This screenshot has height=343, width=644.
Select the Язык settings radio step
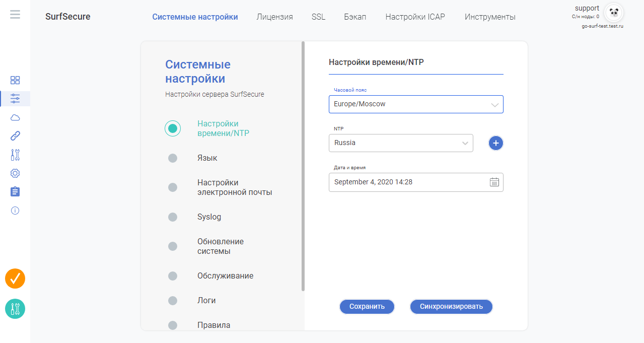(x=173, y=158)
